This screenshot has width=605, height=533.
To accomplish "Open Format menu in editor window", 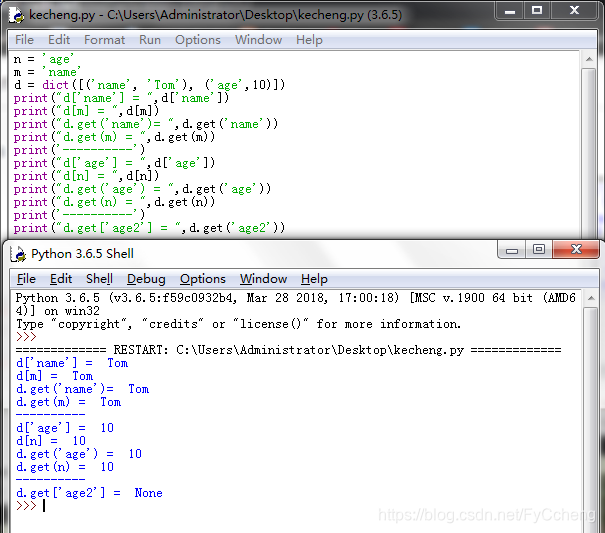I will click(x=105, y=40).
